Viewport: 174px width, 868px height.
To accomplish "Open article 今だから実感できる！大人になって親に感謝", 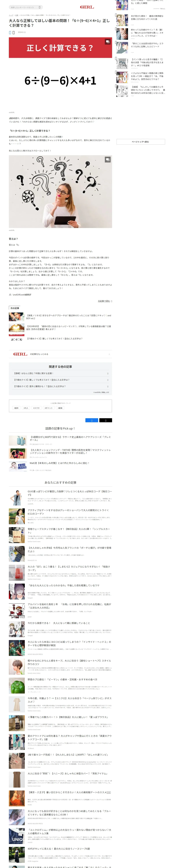I will click(59, 623).
